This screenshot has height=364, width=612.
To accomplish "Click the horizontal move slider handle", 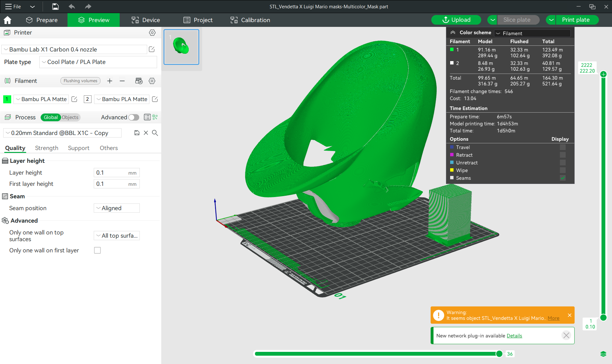I will [x=499, y=354].
